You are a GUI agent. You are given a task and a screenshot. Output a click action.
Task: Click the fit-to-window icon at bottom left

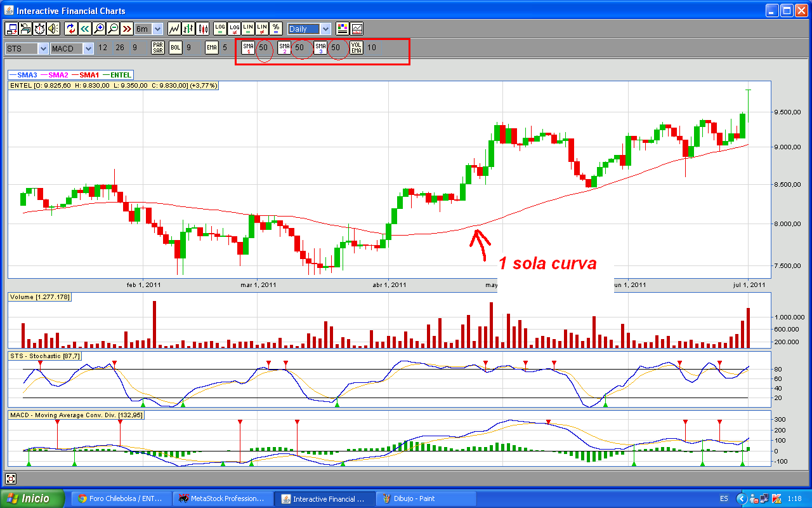(11, 479)
